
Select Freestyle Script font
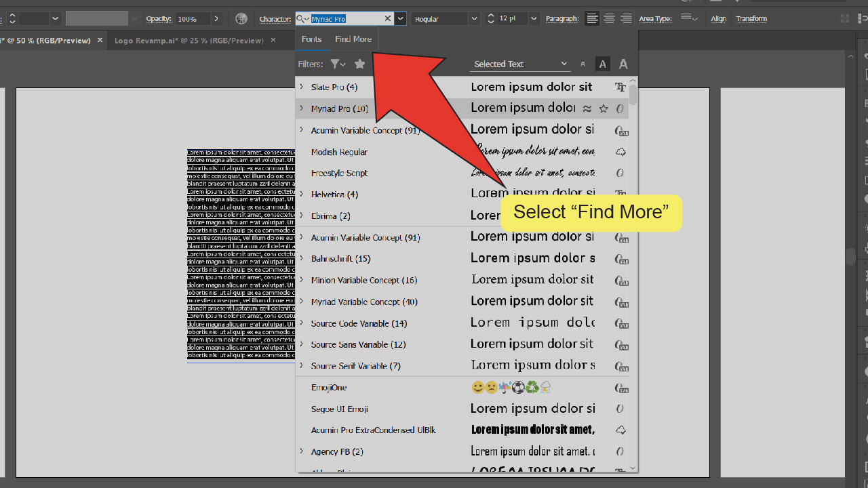tap(339, 174)
